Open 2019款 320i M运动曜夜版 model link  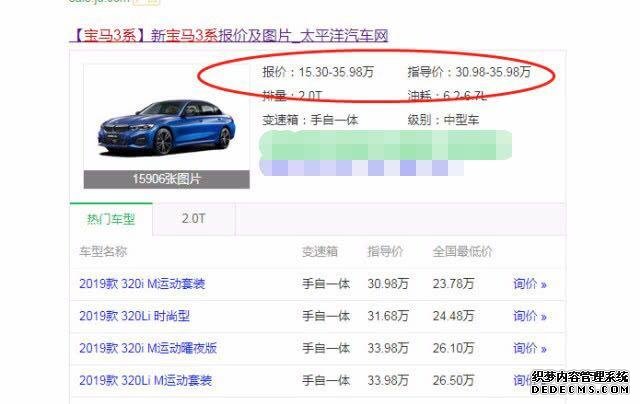148,348
